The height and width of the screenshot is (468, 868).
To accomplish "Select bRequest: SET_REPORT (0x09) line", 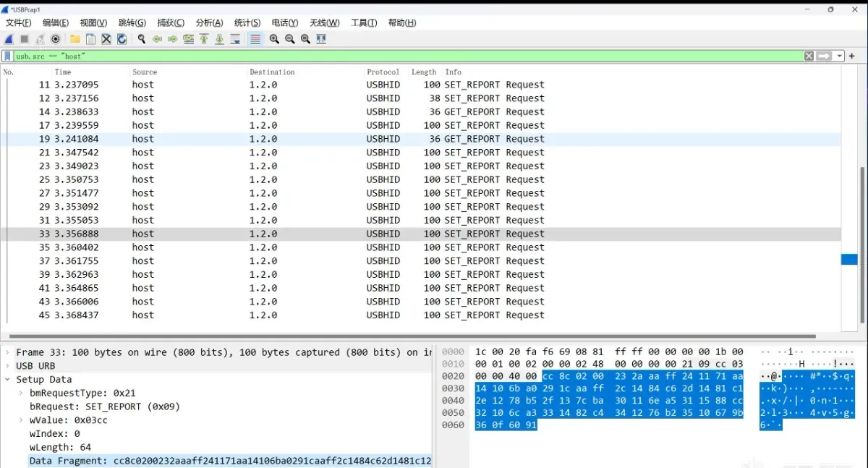I will pyautogui.click(x=104, y=407).
